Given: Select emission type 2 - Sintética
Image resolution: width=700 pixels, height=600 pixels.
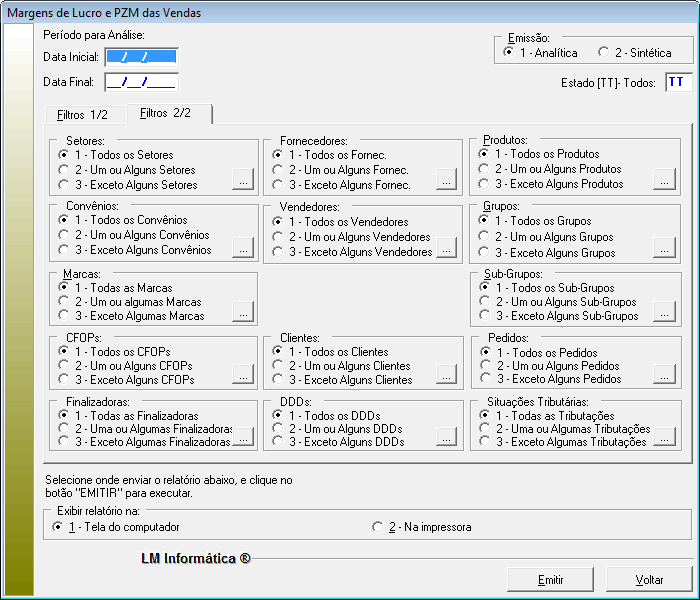Looking at the screenshot, I should click(603, 53).
